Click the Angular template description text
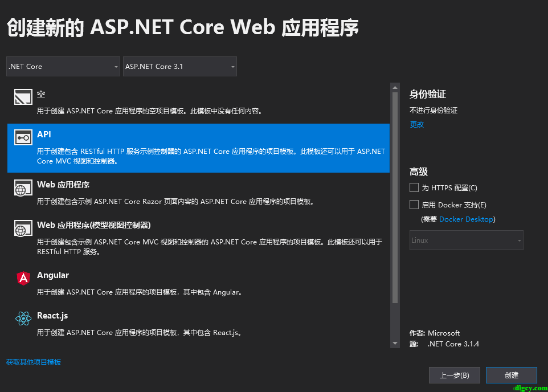548x392 pixels. click(140, 292)
